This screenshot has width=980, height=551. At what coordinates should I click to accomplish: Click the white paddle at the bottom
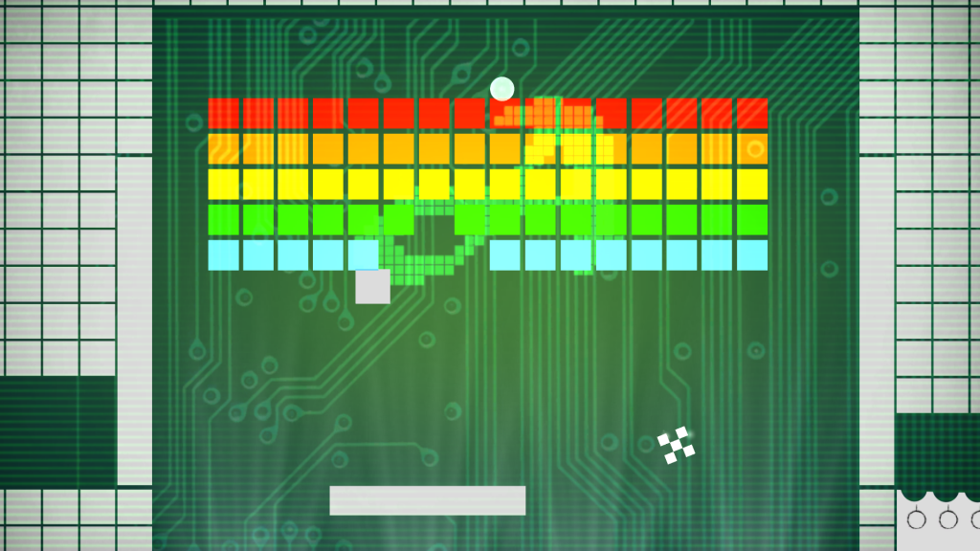428,500
